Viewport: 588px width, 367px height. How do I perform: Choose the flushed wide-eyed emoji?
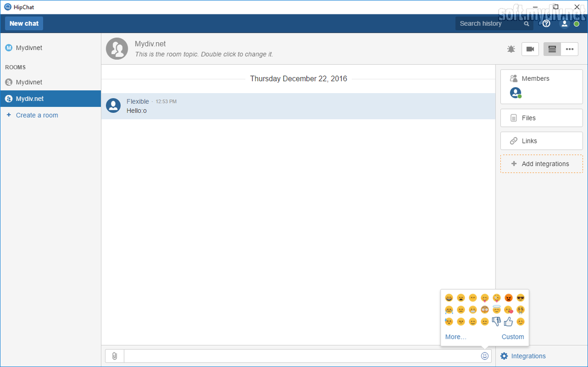point(485,310)
